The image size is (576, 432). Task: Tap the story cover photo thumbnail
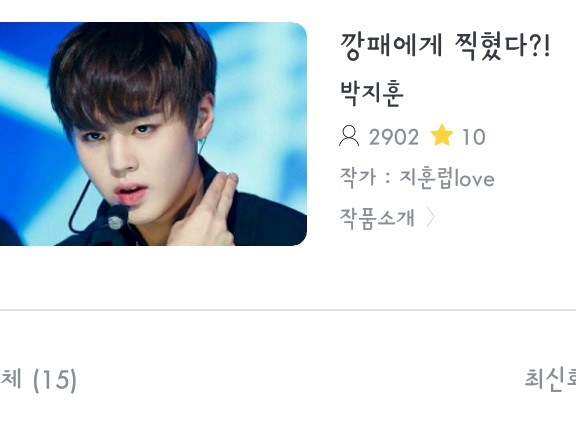click(x=153, y=134)
